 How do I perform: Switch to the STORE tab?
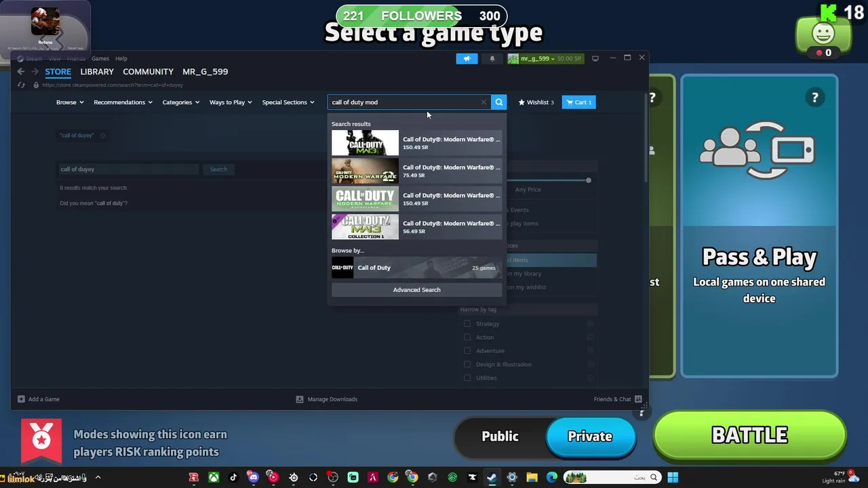tap(58, 71)
